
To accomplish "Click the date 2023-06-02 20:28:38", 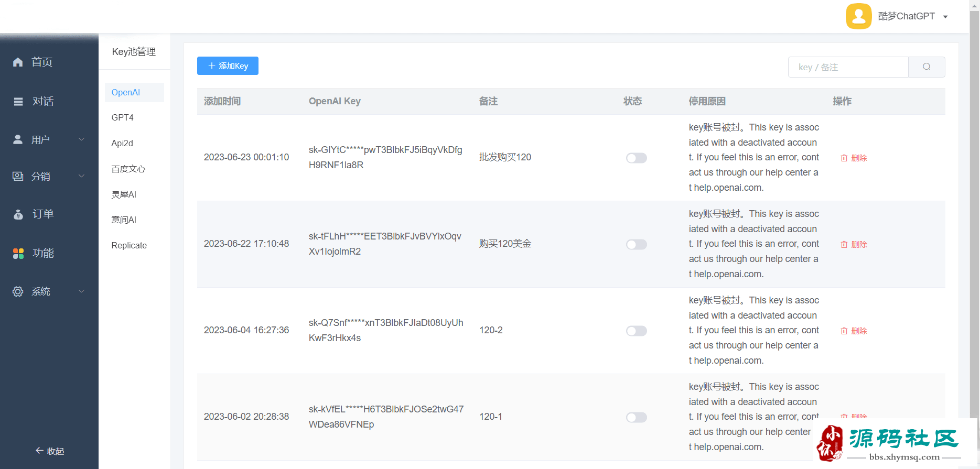I will 246,417.
